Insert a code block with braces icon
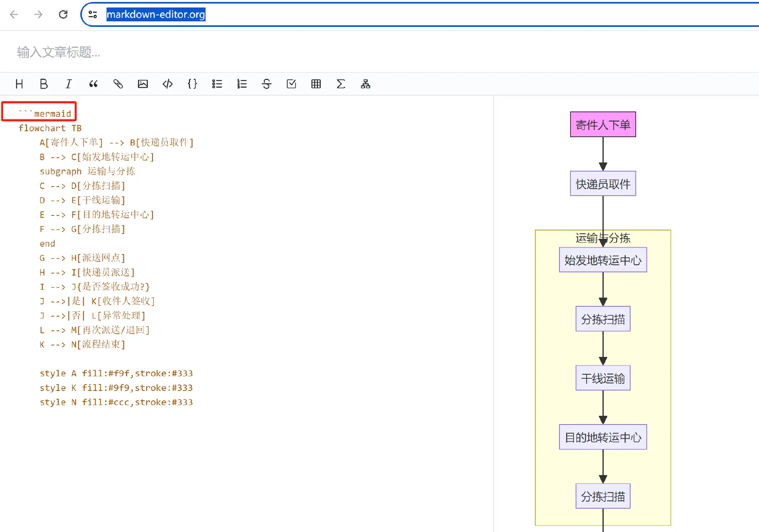This screenshot has width=759, height=532. [192, 84]
